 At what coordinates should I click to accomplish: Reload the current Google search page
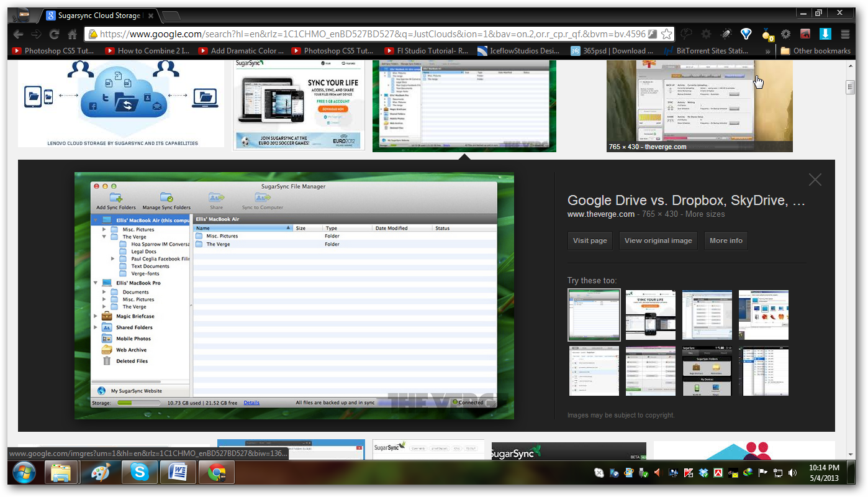[55, 34]
